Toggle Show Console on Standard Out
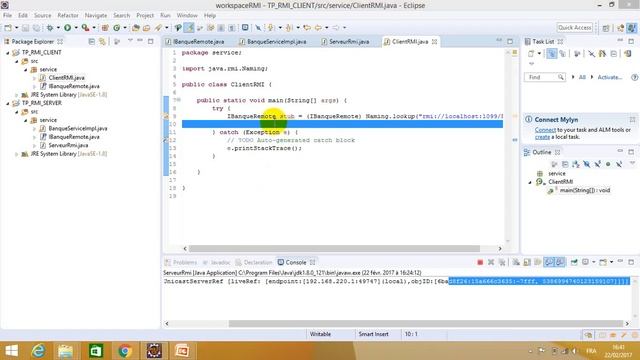 pyautogui.click(x=549, y=262)
